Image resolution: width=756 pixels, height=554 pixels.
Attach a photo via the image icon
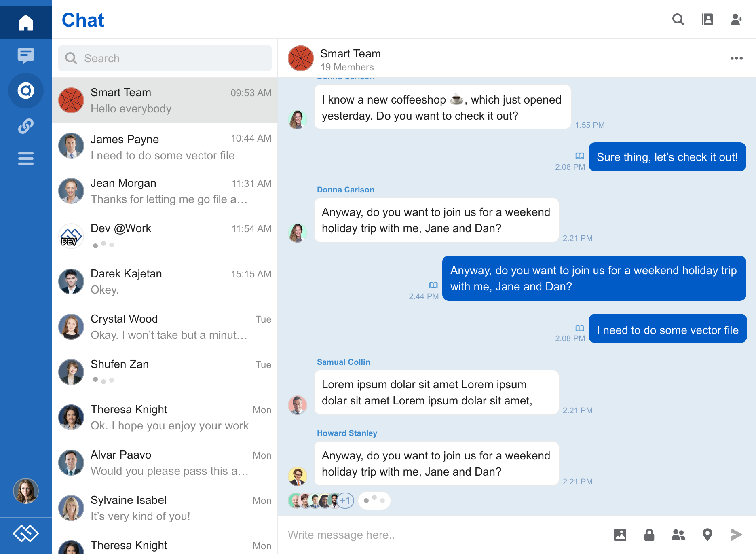tap(620, 535)
